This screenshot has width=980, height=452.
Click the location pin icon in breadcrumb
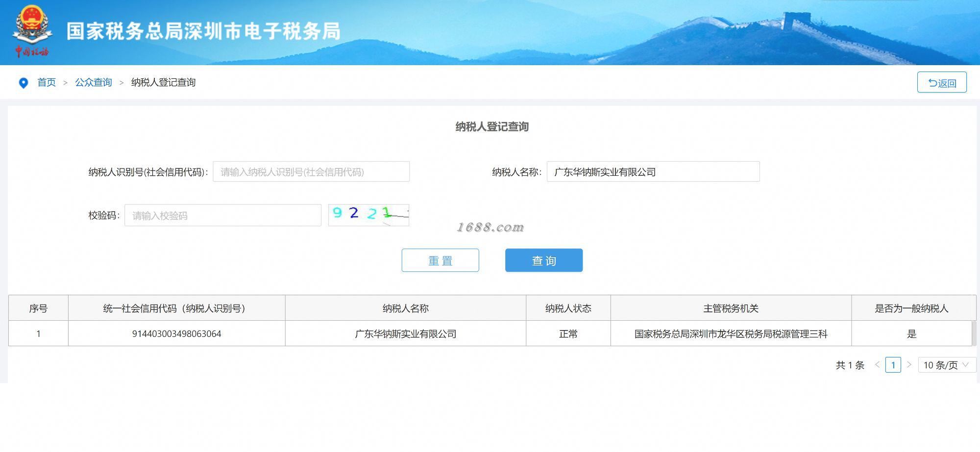tap(23, 83)
